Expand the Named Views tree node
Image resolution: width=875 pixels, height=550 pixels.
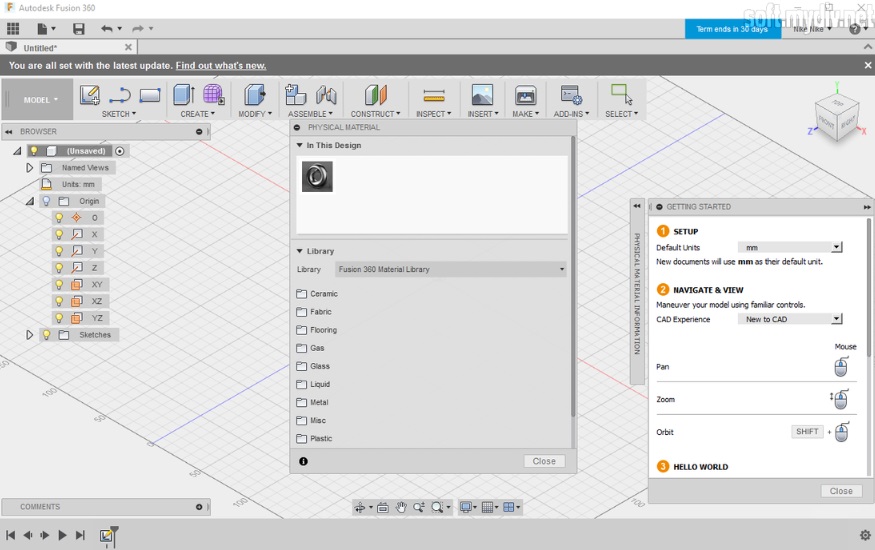pos(30,168)
